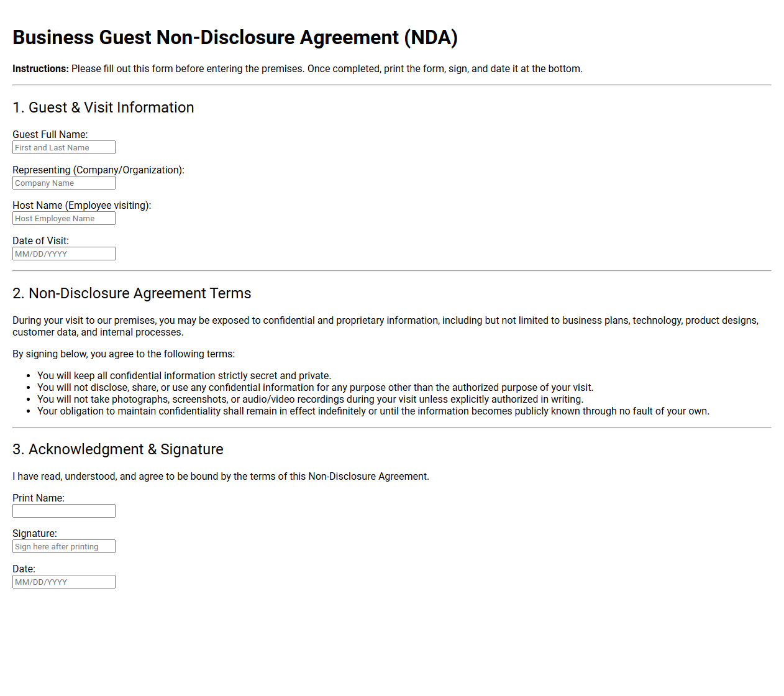Image resolution: width=784 pixels, height=696 pixels.
Task: Click bullet 'You will keep all confidential information strictly secret'
Action: click(x=184, y=375)
